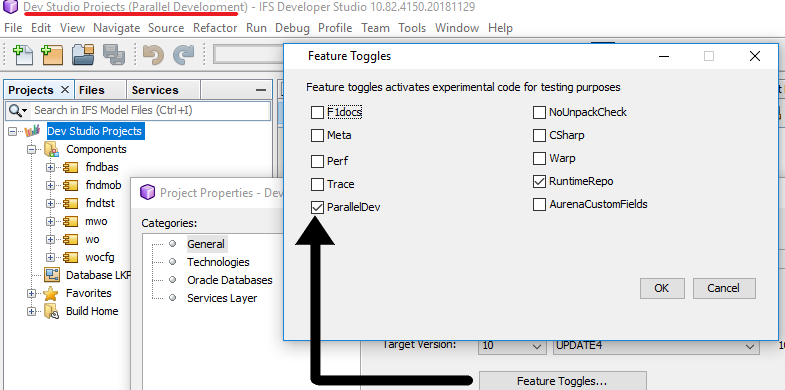Viewport: 785px width, 390px height.
Task: Expand the mwo component node
Action: pos(50,221)
